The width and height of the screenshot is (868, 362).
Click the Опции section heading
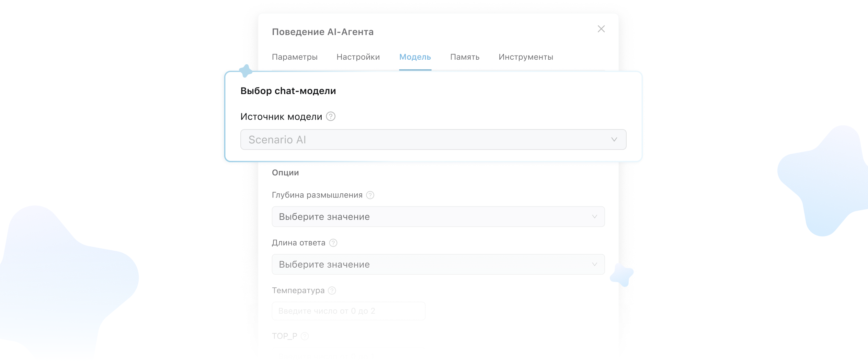[x=285, y=173]
